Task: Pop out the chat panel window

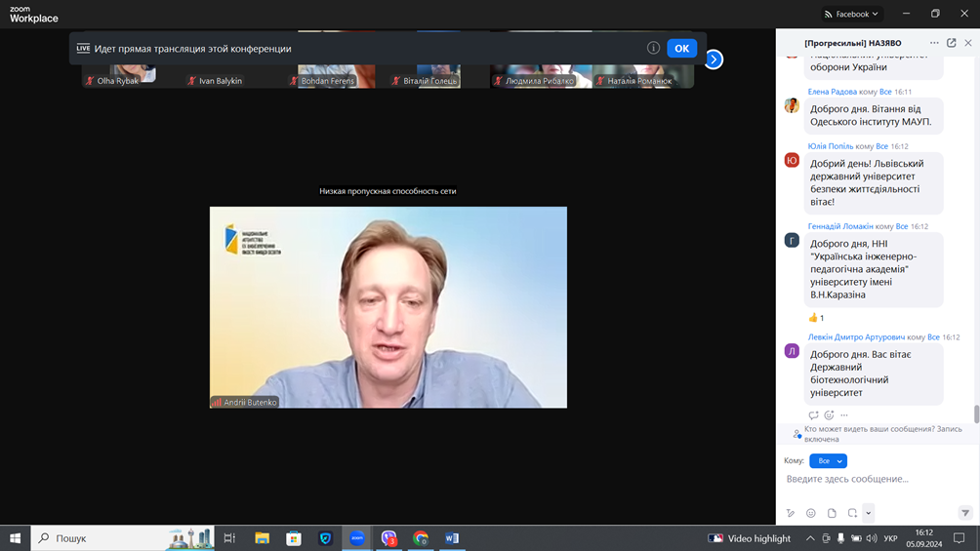Action: point(952,43)
